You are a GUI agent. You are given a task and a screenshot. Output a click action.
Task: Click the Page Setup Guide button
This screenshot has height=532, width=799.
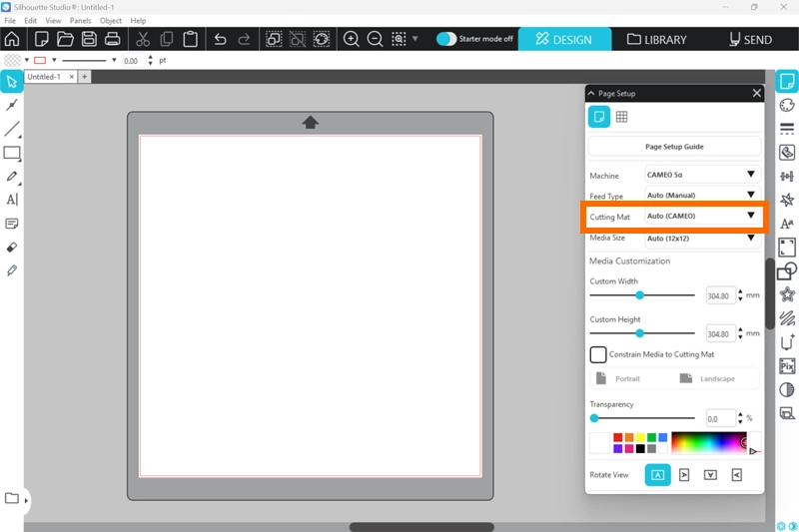(x=674, y=147)
